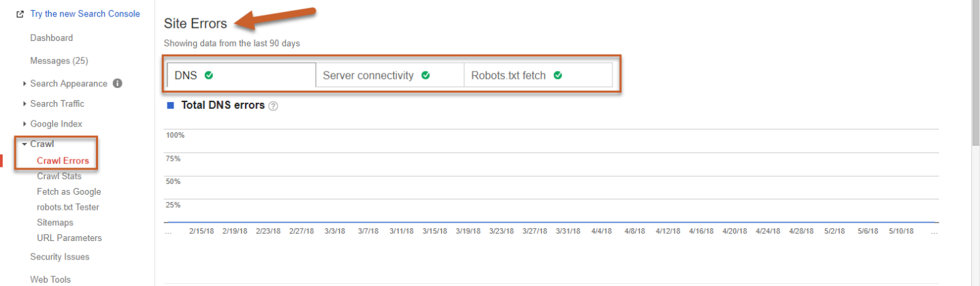Click the blue Total DNS errors legend square
This screenshot has height=286, width=980.
coord(170,106)
